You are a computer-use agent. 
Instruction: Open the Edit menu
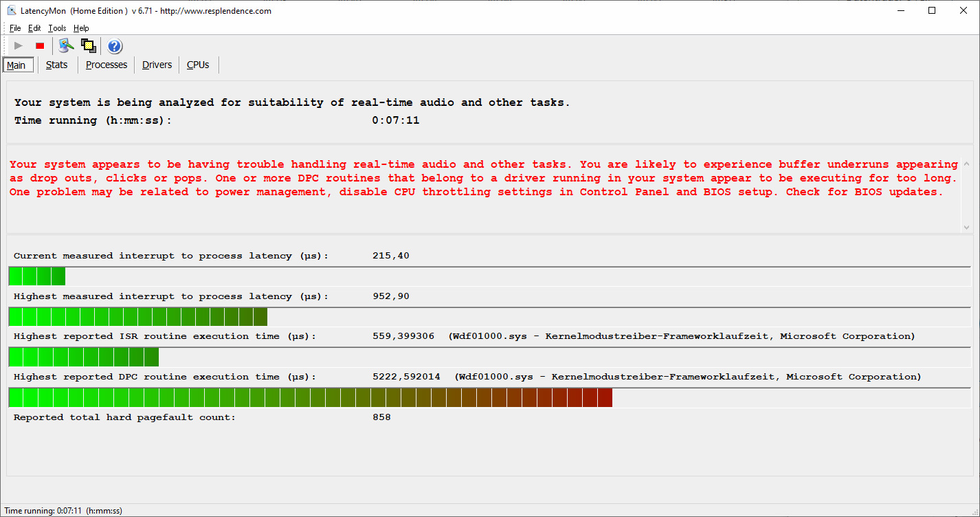tap(34, 28)
